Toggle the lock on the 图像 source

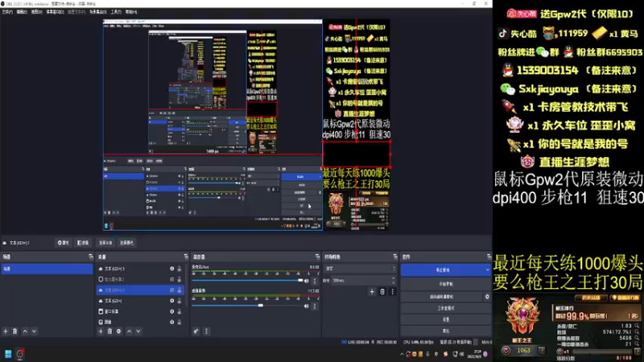179,323
